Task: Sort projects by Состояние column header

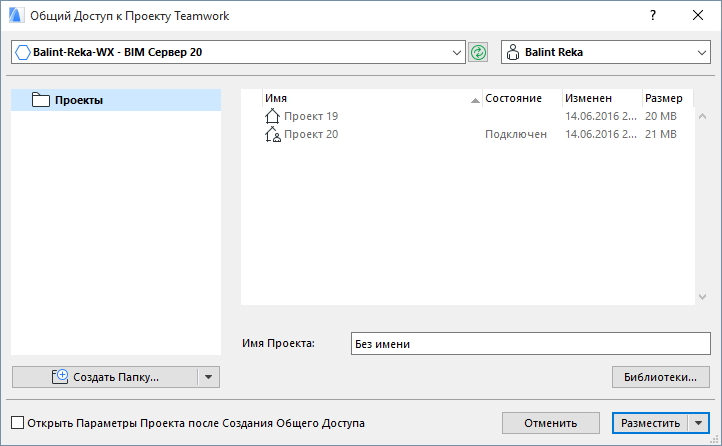Action: [513, 98]
